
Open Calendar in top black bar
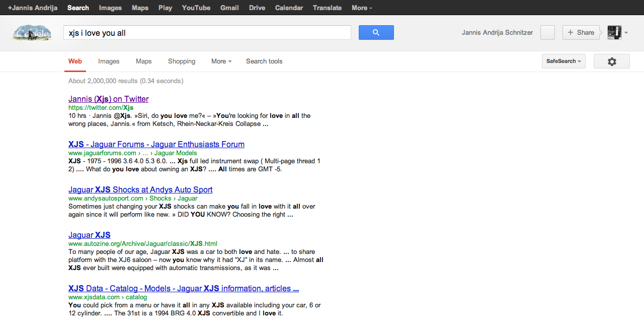(x=289, y=8)
